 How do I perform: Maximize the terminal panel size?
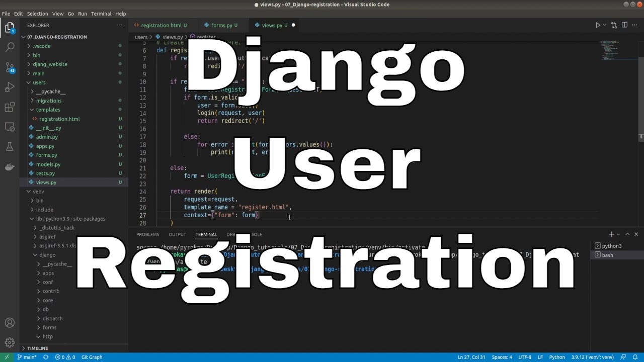[627, 234]
